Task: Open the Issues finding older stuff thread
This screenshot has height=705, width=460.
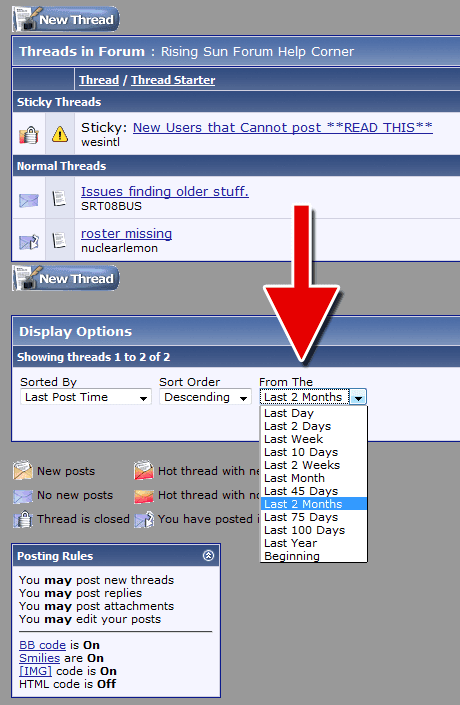Action: (165, 192)
